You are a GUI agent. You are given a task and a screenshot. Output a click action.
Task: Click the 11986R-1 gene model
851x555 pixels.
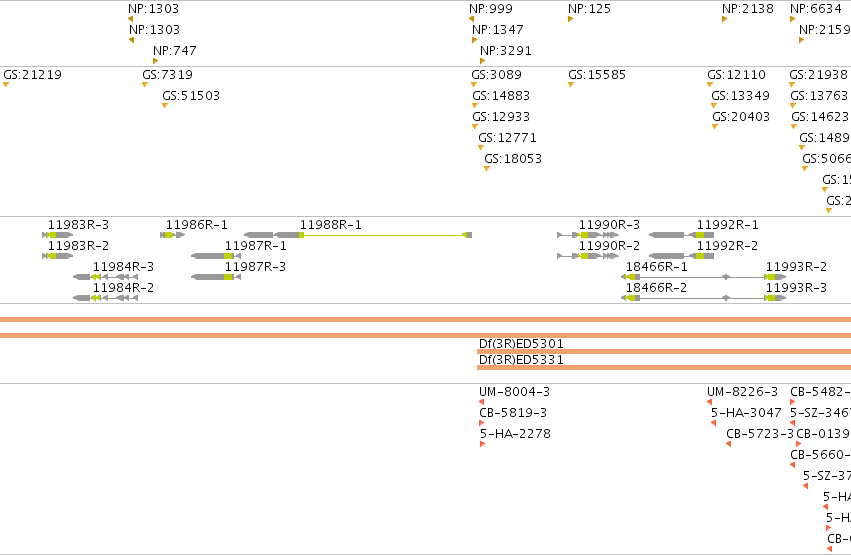(x=173, y=235)
